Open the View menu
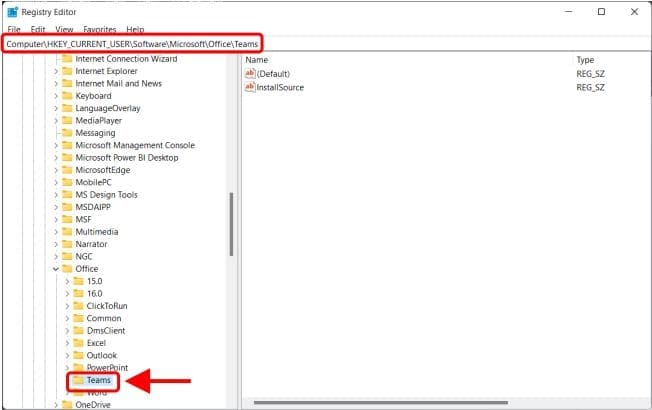Screen dimensions: 652x410 tap(66, 30)
